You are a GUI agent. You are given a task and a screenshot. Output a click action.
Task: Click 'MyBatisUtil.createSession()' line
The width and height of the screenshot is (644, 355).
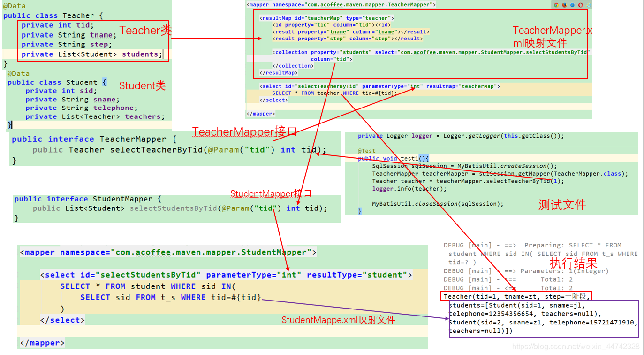point(465,166)
